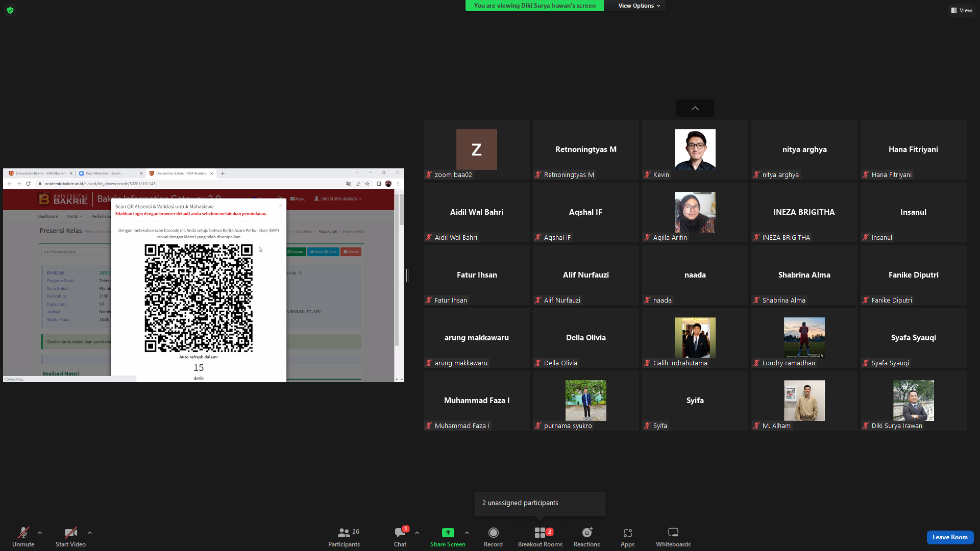Click the muted mic icon beside M. Alham
The width and height of the screenshot is (980, 551).
pyautogui.click(x=756, y=425)
